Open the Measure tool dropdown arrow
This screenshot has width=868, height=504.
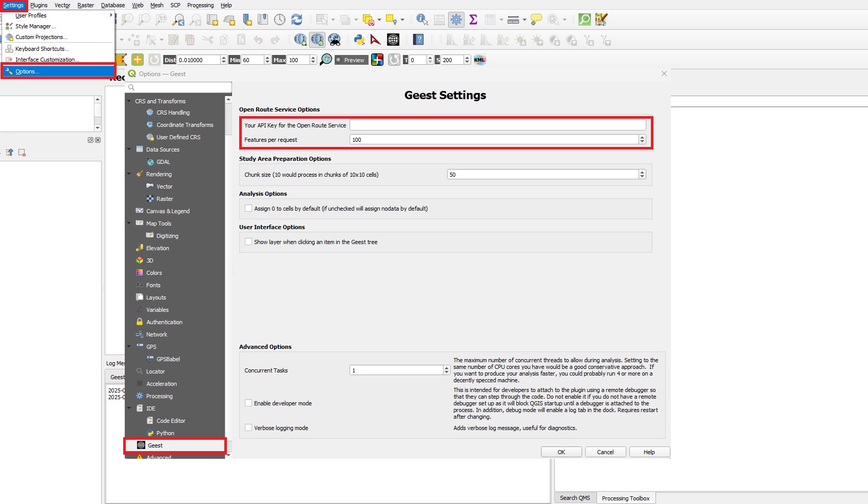[x=524, y=20]
